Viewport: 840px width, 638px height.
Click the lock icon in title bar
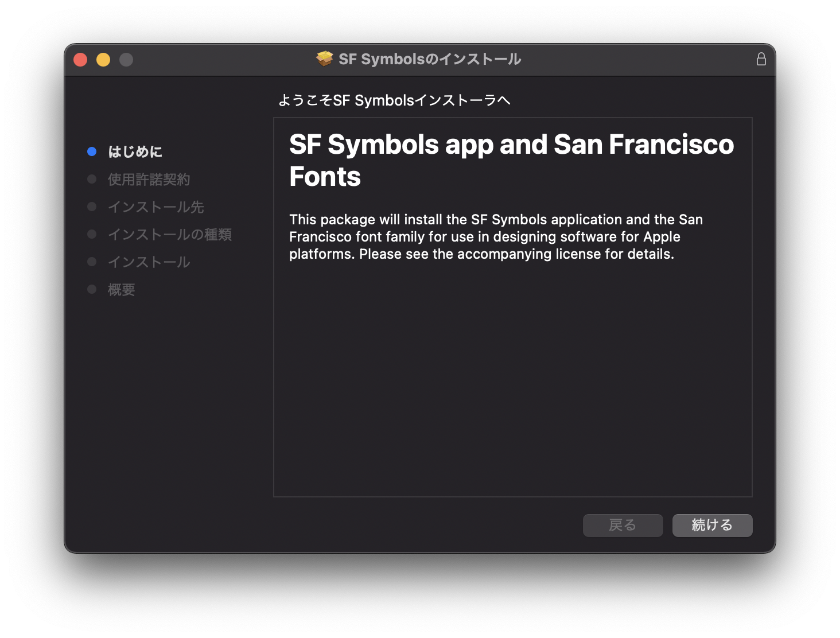tap(761, 59)
